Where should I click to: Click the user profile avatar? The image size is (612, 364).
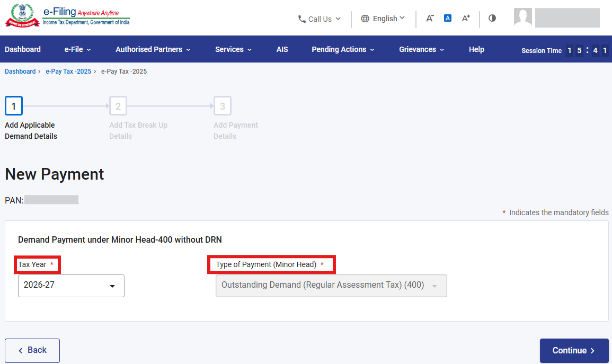[x=523, y=17]
